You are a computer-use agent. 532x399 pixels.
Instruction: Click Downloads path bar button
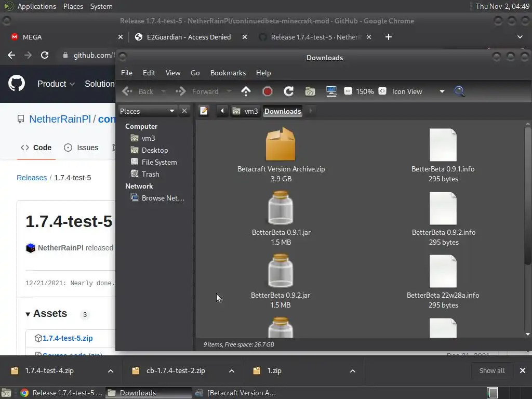(x=283, y=111)
